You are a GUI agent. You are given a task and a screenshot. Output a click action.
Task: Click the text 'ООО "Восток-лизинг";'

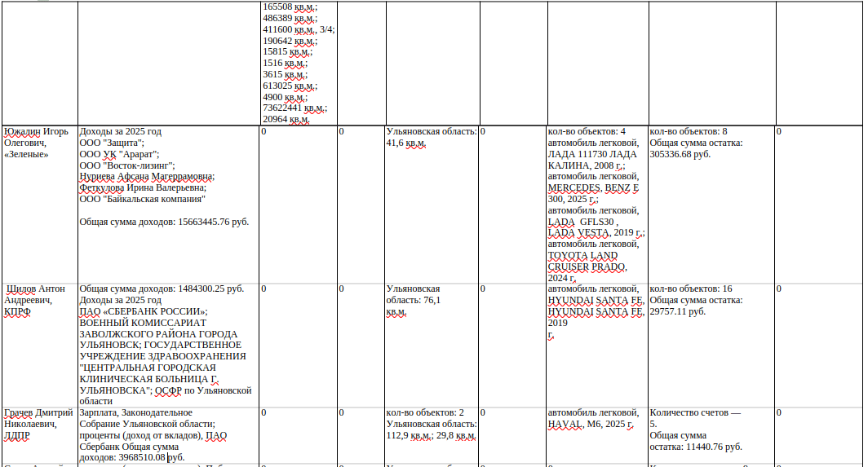127,165
